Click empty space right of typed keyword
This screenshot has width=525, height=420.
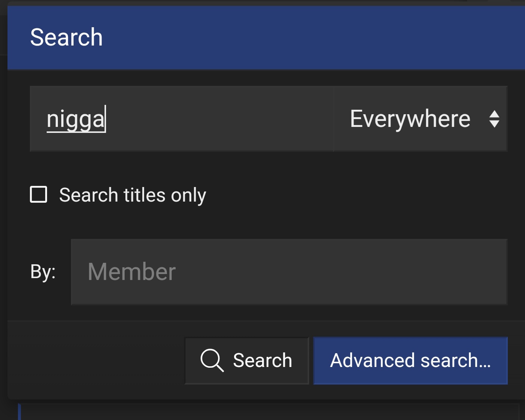click(x=217, y=119)
